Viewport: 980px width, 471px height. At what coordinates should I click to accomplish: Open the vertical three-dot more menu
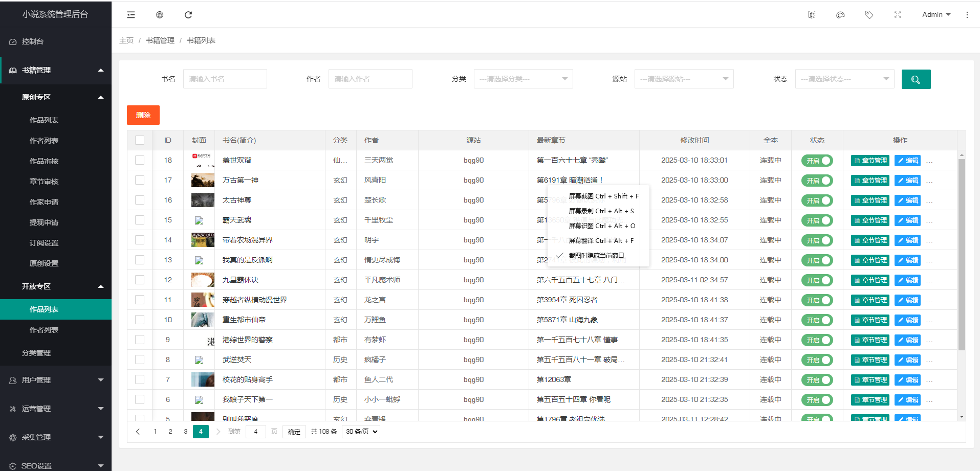coord(967,15)
